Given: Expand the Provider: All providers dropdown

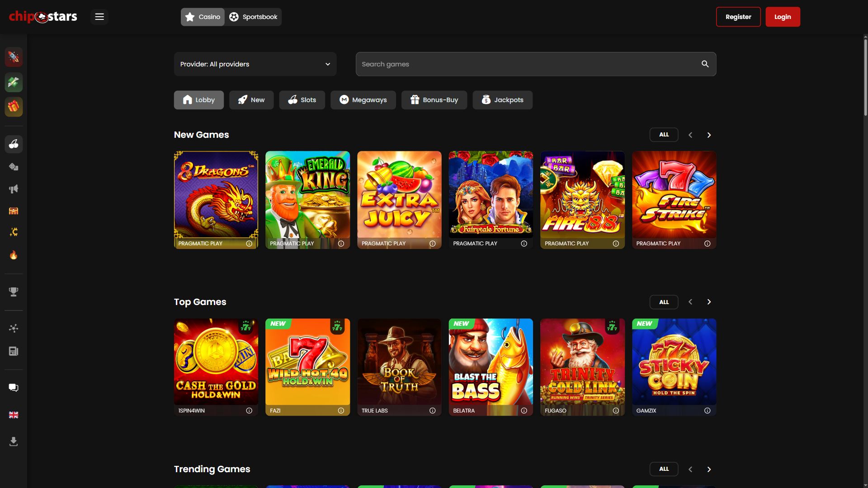Looking at the screenshot, I should click(255, 64).
